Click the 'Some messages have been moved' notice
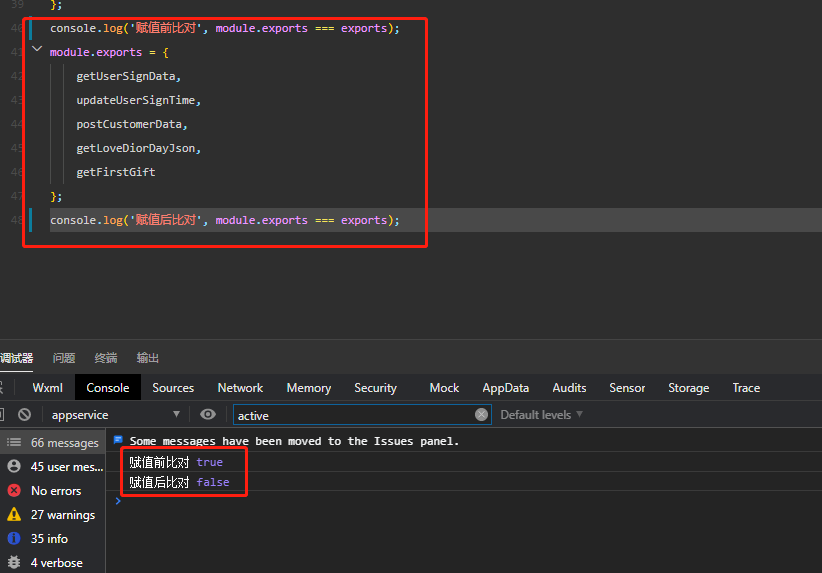The width and height of the screenshot is (822, 573). pyautogui.click(x=294, y=441)
